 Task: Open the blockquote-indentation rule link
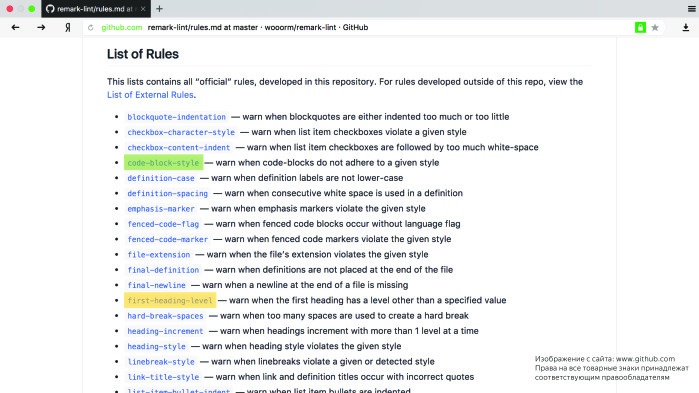pyautogui.click(x=177, y=117)
